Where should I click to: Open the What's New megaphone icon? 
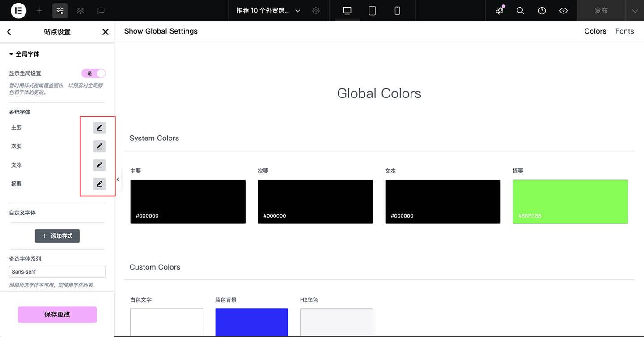pyautogui.click(x=500, y=11)
